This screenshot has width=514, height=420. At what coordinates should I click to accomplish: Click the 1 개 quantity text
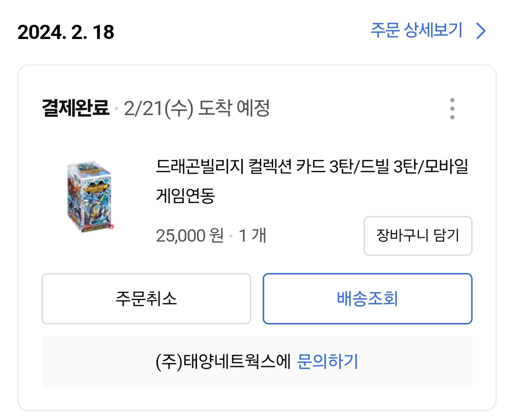[252, 235]
